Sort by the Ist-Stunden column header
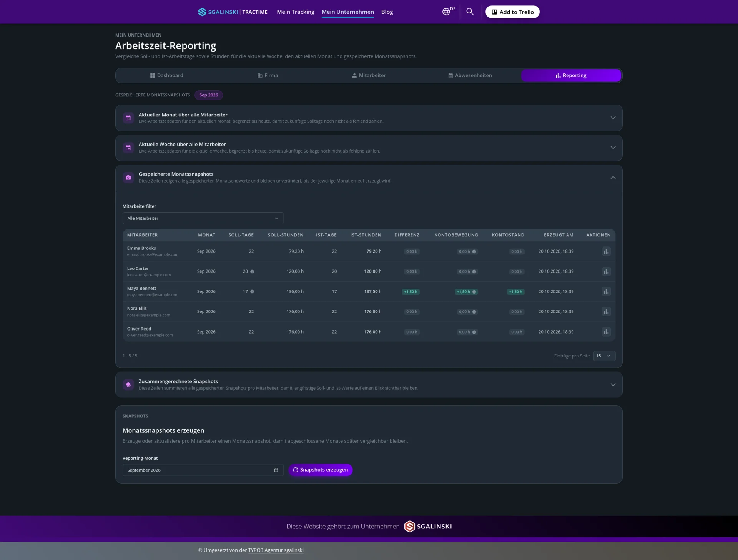Viewport: 738px width, 560px height. coord(366,235)
